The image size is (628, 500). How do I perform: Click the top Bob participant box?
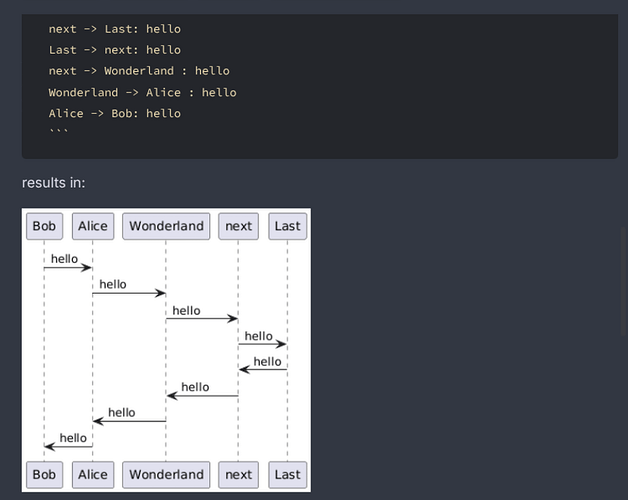pos(44,226)
